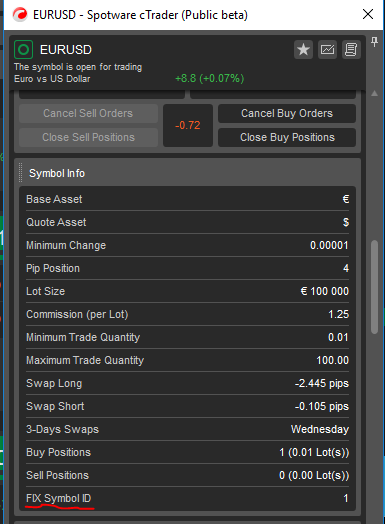Select the FIX Symbol ID row

pos(187,498)
